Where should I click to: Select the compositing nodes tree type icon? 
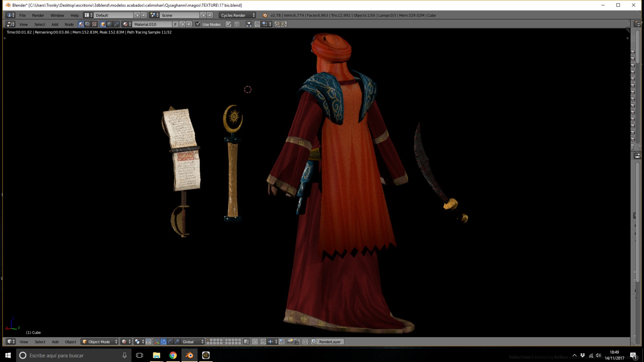point(88,24)
